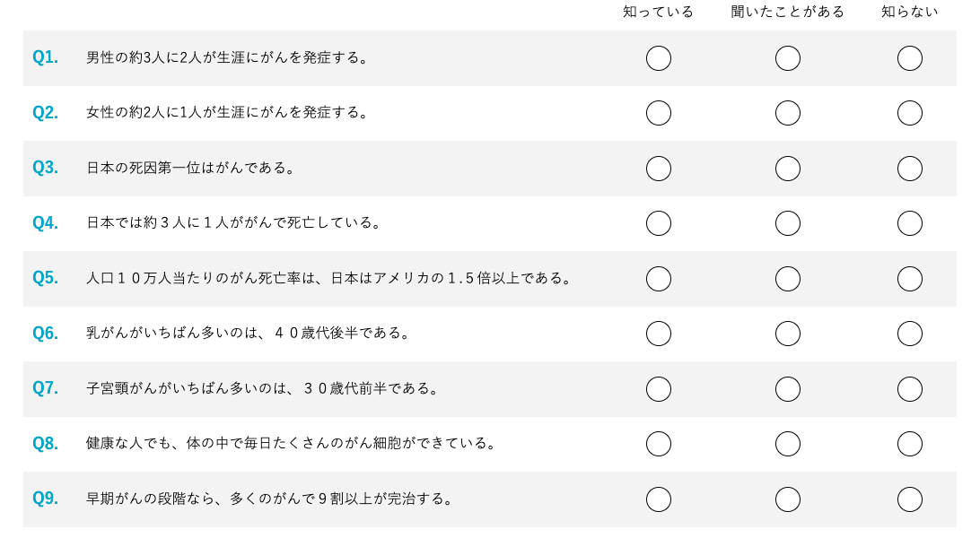The width and height of the screenshot is (980, 538).
Task: Click the Q9 statement about 早期がん
Action: 269,499
